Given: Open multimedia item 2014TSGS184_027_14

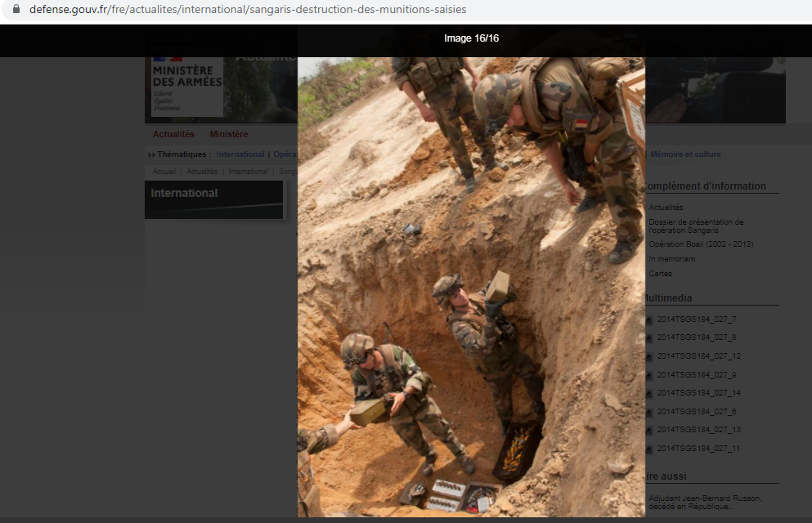Looking at the screenshot, I should 699,392.
